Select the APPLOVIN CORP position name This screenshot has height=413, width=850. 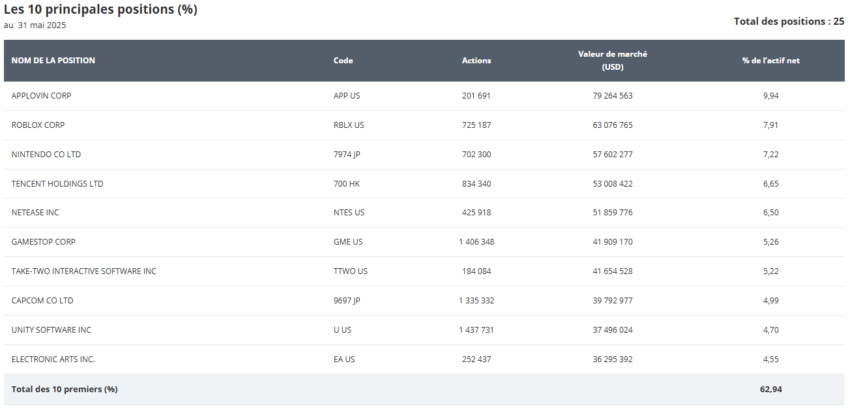point(41,96)
